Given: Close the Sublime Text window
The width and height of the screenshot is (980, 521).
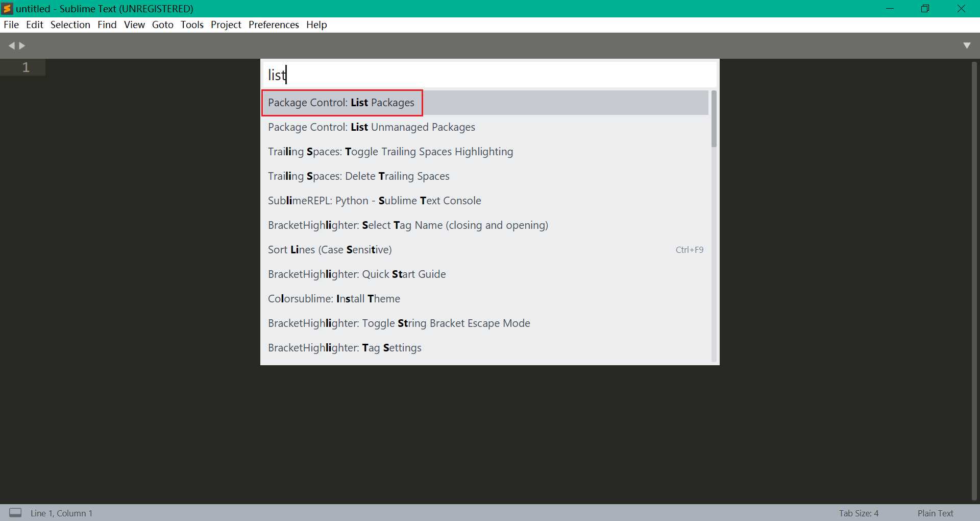Looking at the screenshot, I should pos(961,9).
